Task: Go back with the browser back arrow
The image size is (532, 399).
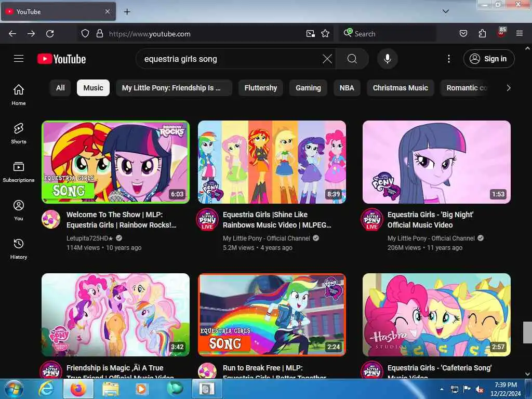Action: (12, 34)
